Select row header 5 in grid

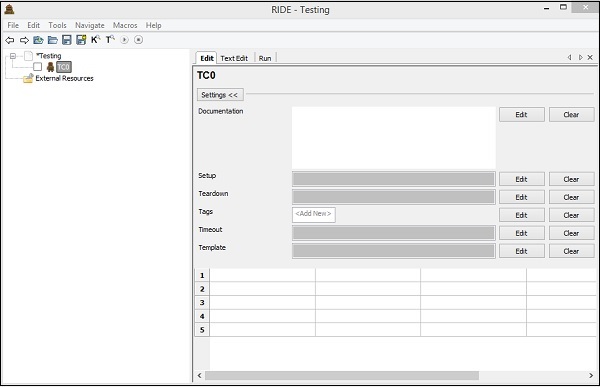point(202,330)
